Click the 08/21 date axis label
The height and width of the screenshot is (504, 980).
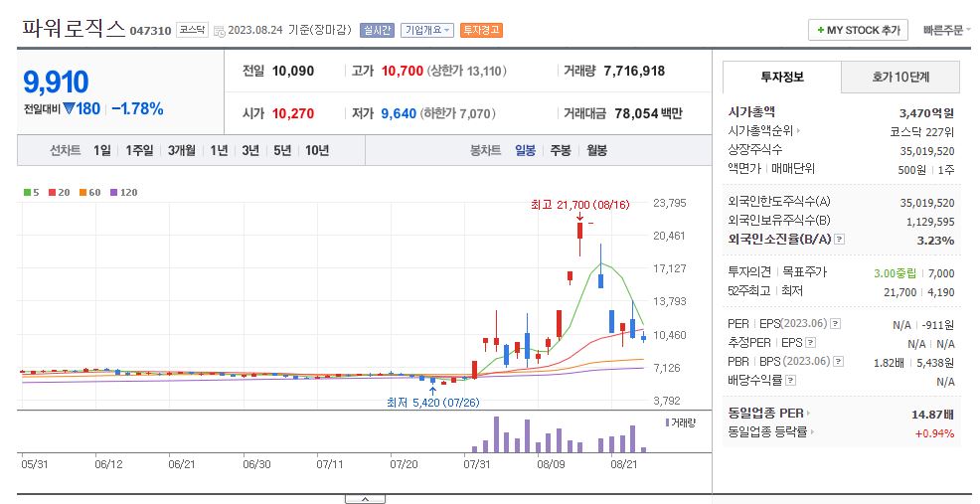[624, 464]
